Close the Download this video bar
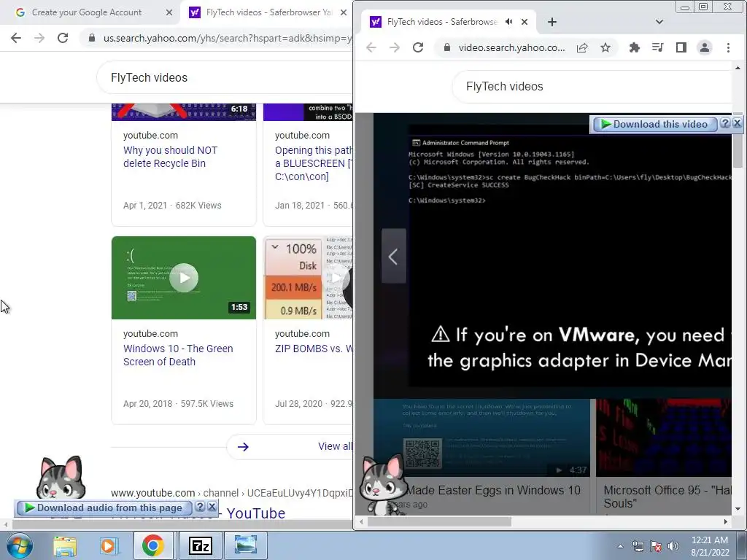 737,123
